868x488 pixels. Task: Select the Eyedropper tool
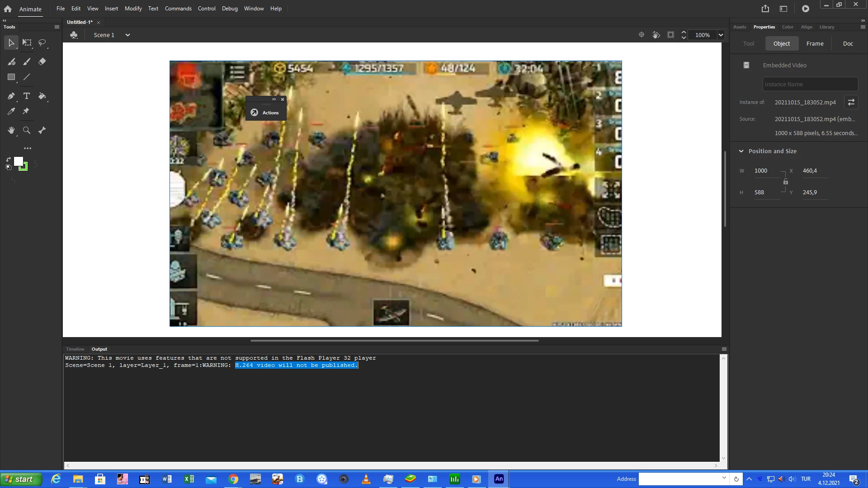(11, 111)
